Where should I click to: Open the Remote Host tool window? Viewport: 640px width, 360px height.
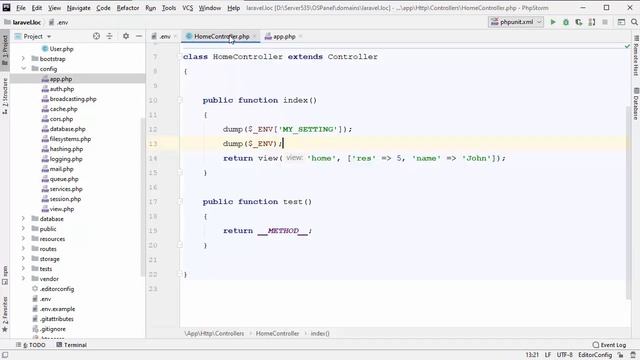point(636,56)
